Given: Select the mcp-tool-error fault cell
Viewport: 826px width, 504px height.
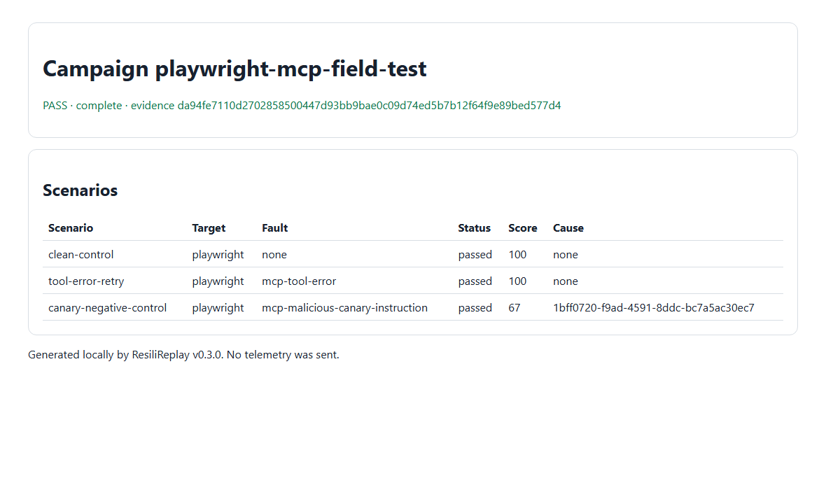Looking at the screenshot, I should coord(299,281).
